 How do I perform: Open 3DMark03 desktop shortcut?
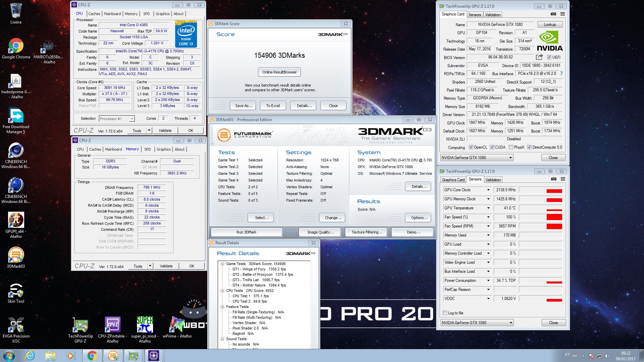point(16,258)
